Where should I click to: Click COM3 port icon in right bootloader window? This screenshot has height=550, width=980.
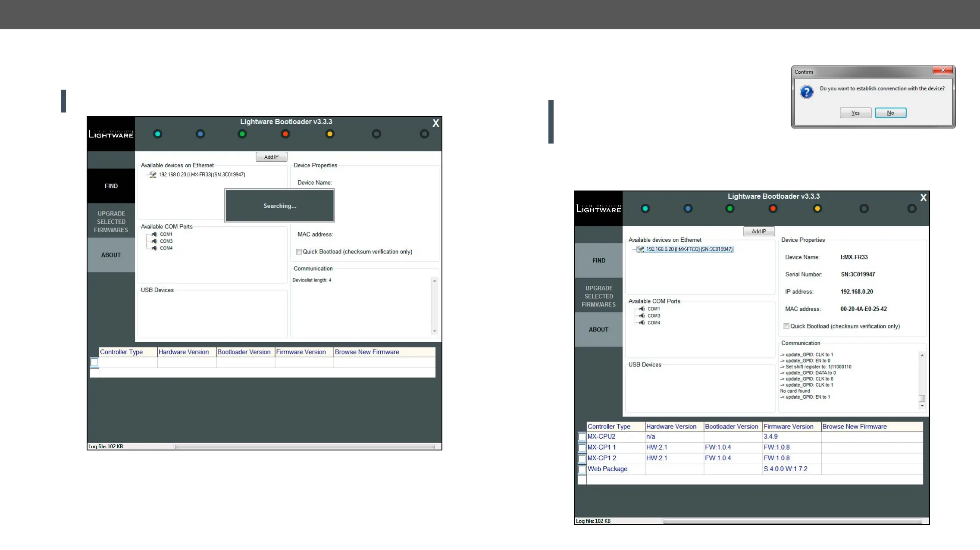tap(642, 316)
